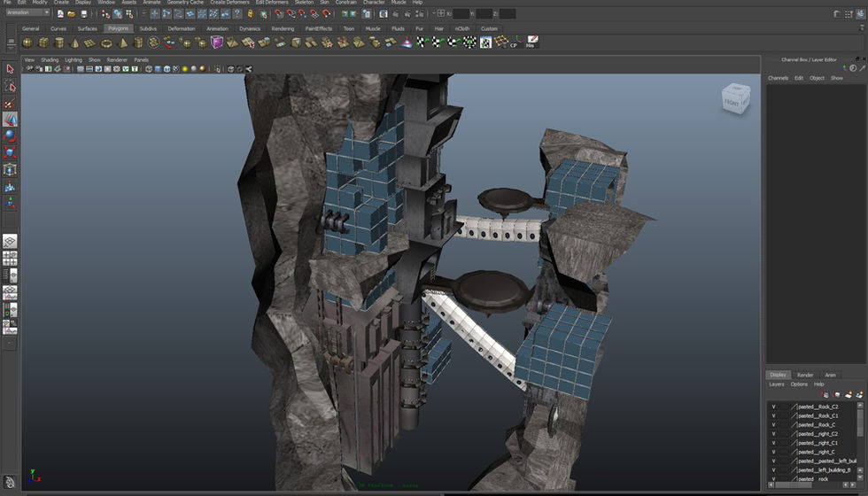868x496 pixels.
Task: Activate the Lasso select tool
Action: [10, 86]
